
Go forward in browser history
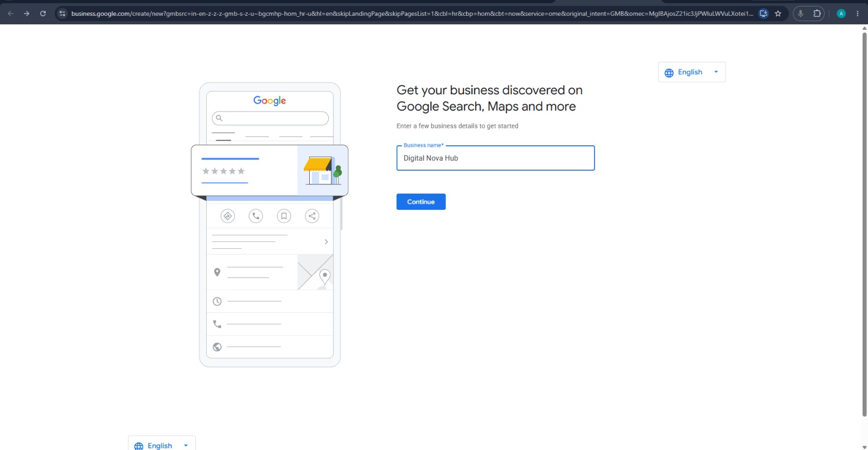coord(27,14)
